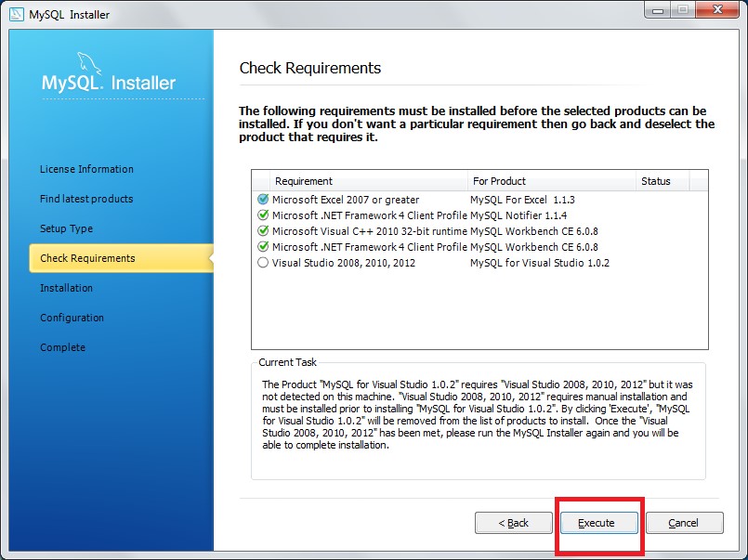Select the Check Requirements step
The width and height of the screenshot is (748, 560).
[x=121, y=258]
